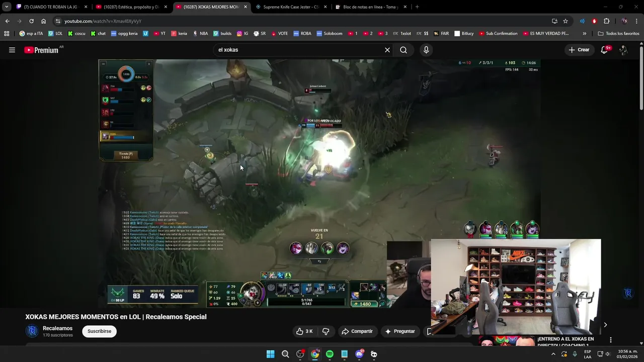Open the Chrome extensions puzzle icon
The height and width of the screenshot is (362, 644).
pyautogui.click(x=606, y=21)
